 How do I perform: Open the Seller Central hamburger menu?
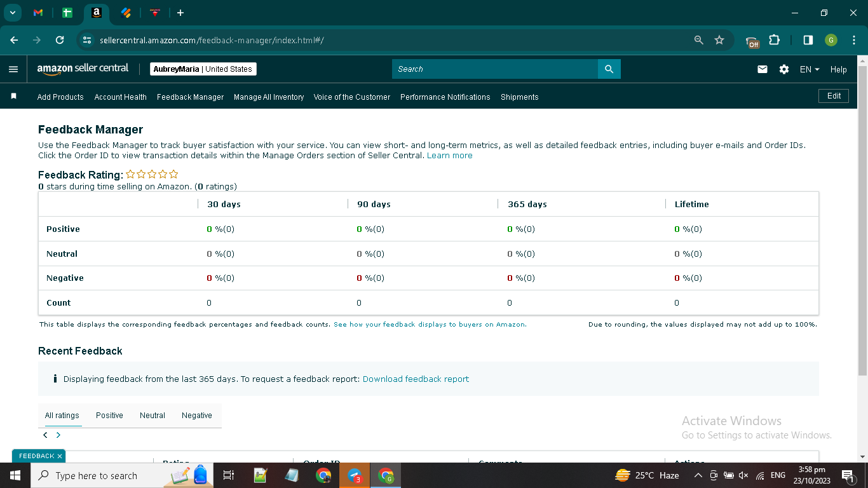pyautogui.click(x=13, y=69)
